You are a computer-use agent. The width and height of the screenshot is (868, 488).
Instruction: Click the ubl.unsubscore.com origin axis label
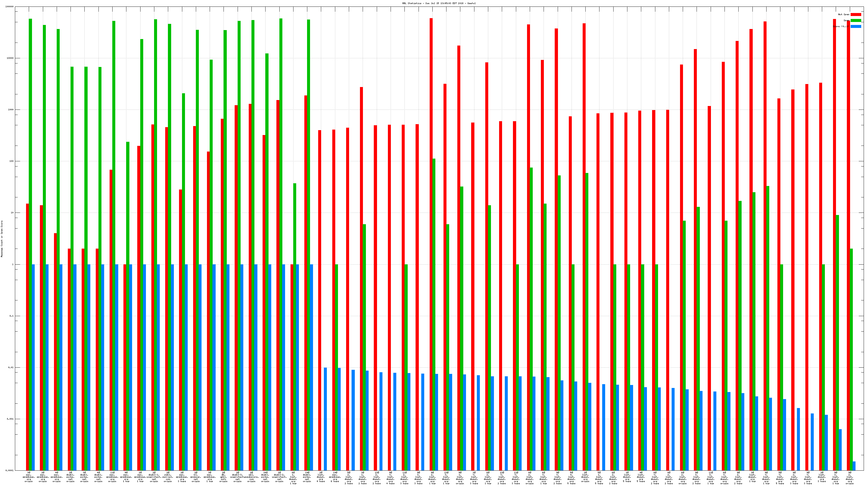[x=251, y=477]
